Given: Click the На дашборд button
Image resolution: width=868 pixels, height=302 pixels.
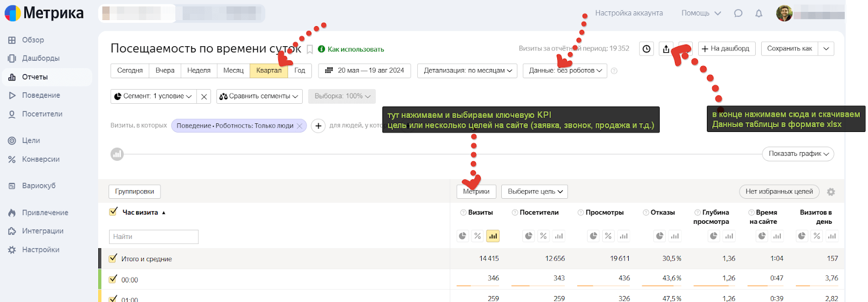Looking at the screenshot, I should (726, 49).
